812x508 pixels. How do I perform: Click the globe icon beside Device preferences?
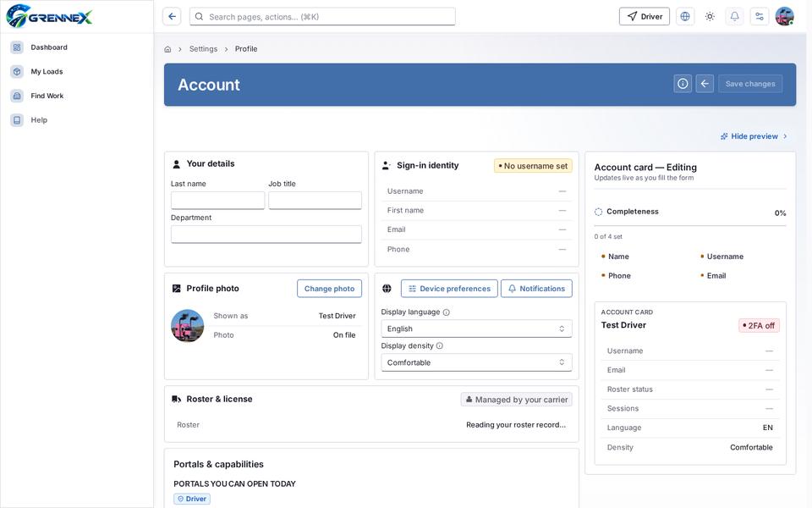387,289
